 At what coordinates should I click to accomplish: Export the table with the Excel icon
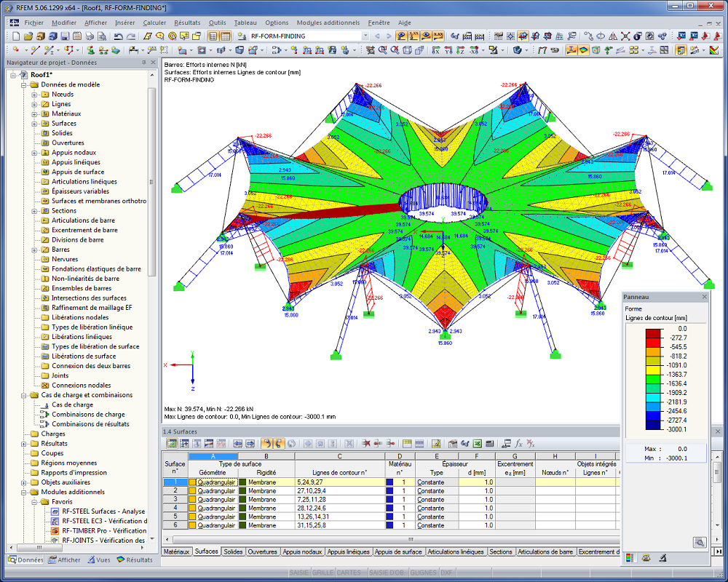point(478,444)
